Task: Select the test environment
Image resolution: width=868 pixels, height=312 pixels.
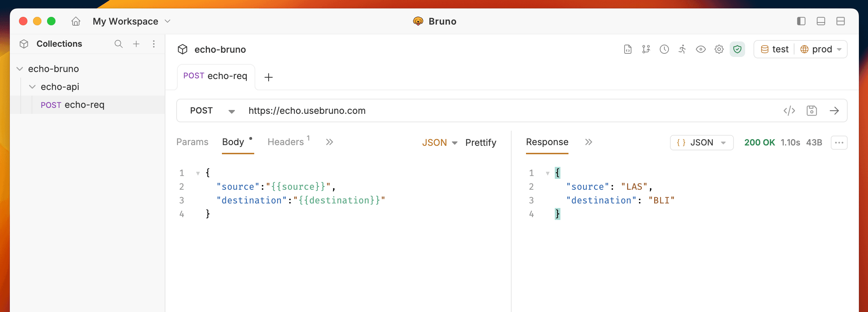Action: (x=775, y=49)
